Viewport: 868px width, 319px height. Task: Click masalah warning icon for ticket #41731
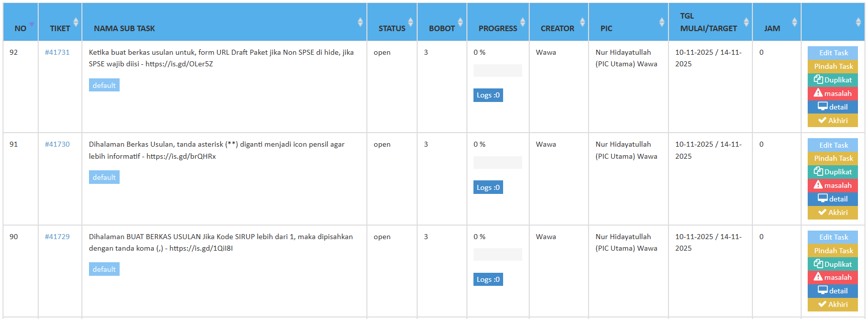click(818, 93)
